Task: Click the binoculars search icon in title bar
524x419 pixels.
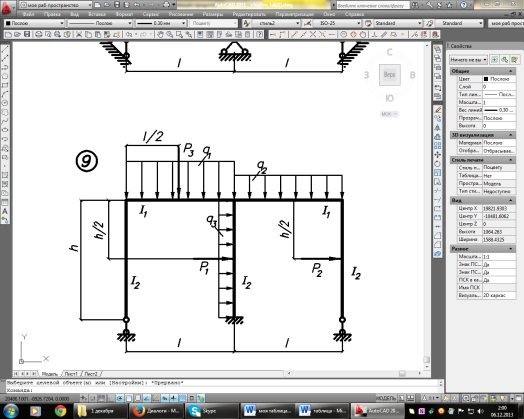Action: click(x=415, y=5)
